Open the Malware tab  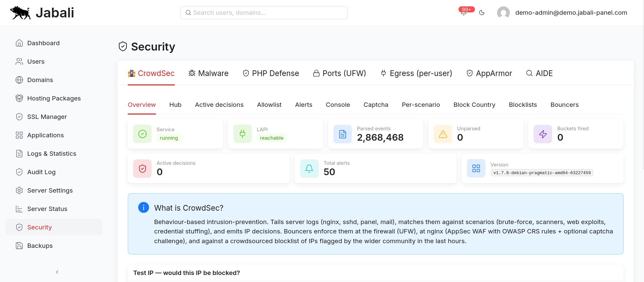click(x=208, y=73)
